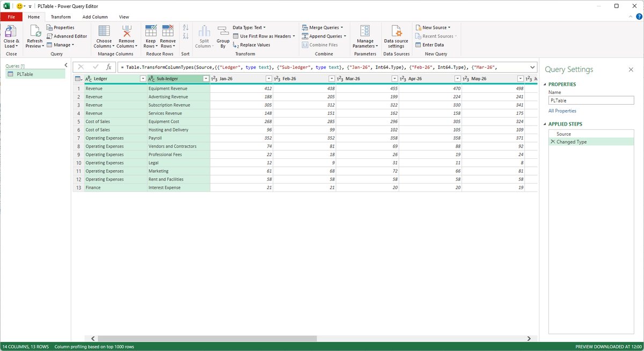Open the Merge Queries dropdown
The width and height of the screenshot is (644, 351).
click(324, 27)
